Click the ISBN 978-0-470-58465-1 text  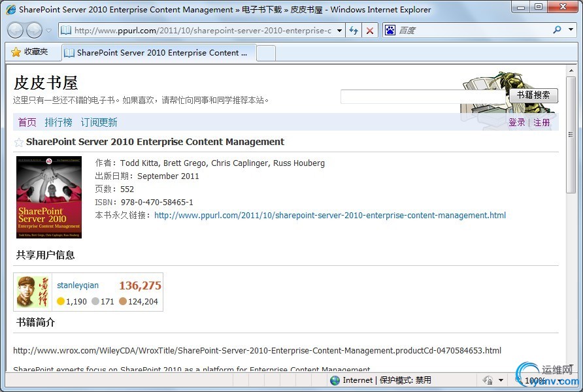(x=144, y=202)
